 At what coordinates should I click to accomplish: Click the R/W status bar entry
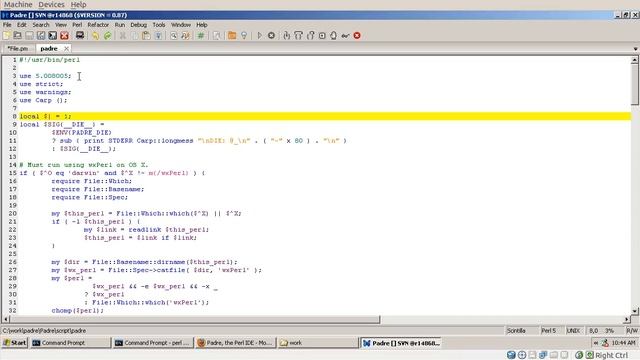click(632, 331)
